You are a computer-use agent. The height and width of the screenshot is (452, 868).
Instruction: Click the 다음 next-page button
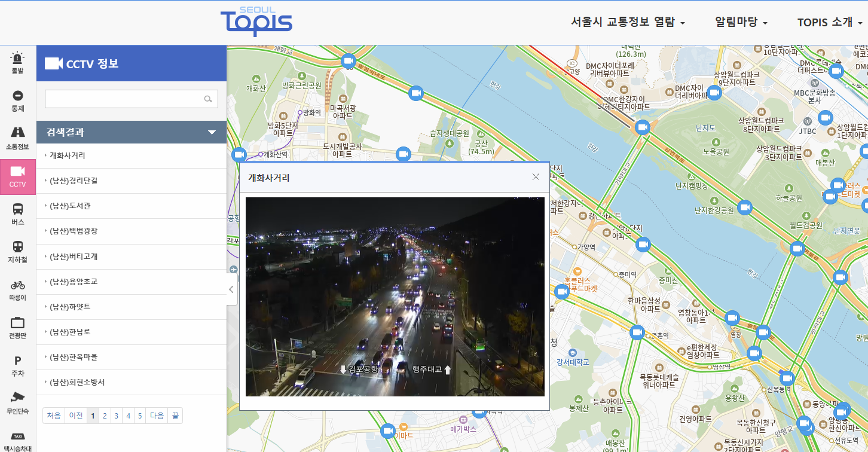(156, 415)
